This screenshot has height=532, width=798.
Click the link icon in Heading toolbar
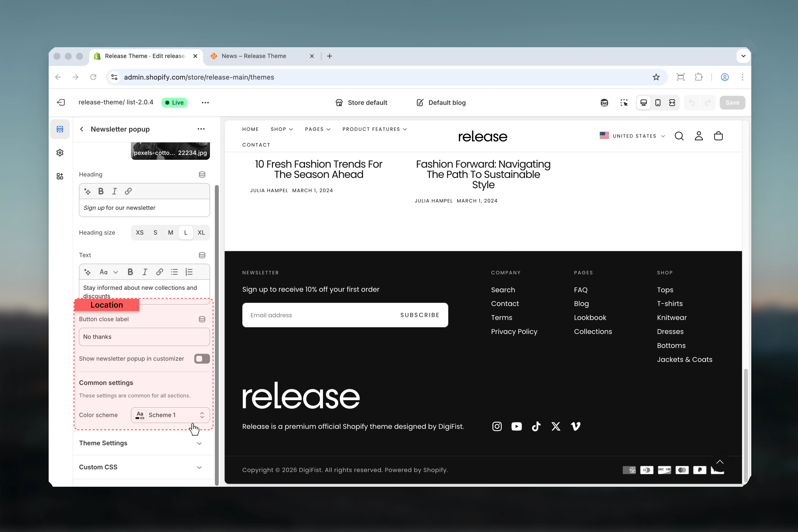[128, 191]
